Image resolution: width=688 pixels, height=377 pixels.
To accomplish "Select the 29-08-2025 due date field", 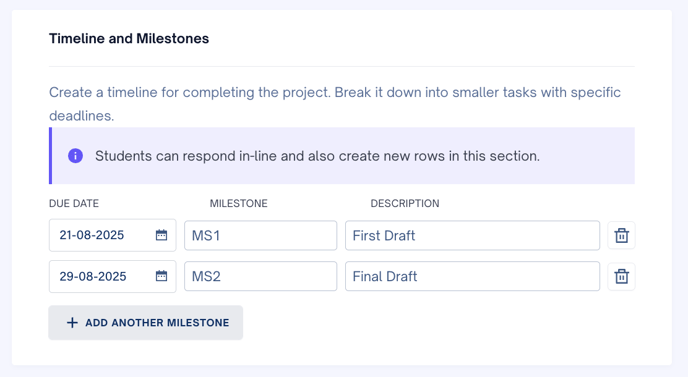I will [112, 276].
